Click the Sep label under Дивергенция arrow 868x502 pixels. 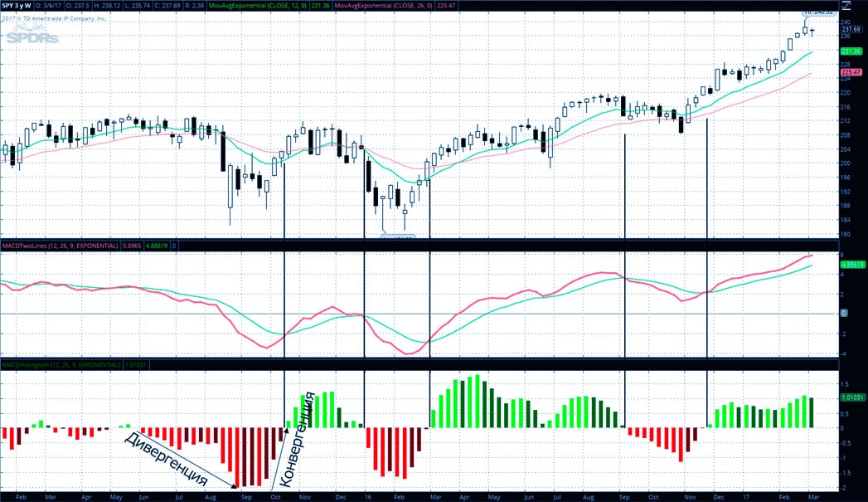click(x=246, y=495)
